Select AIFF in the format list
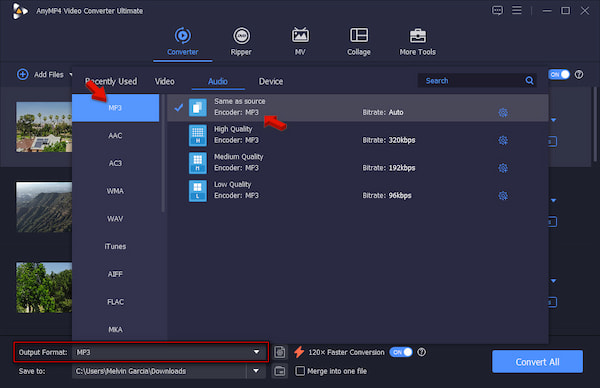This screenshot has height=388, width=600. (x=116, y=274)
